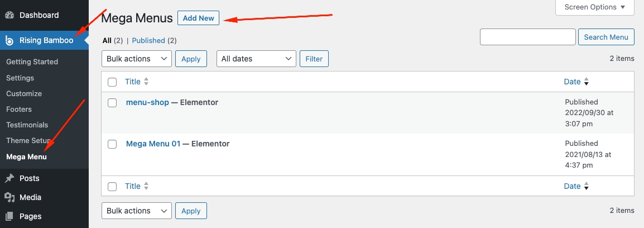Toggle select-all checkbox in table header

pyautogui.click(x=112, y=82)
